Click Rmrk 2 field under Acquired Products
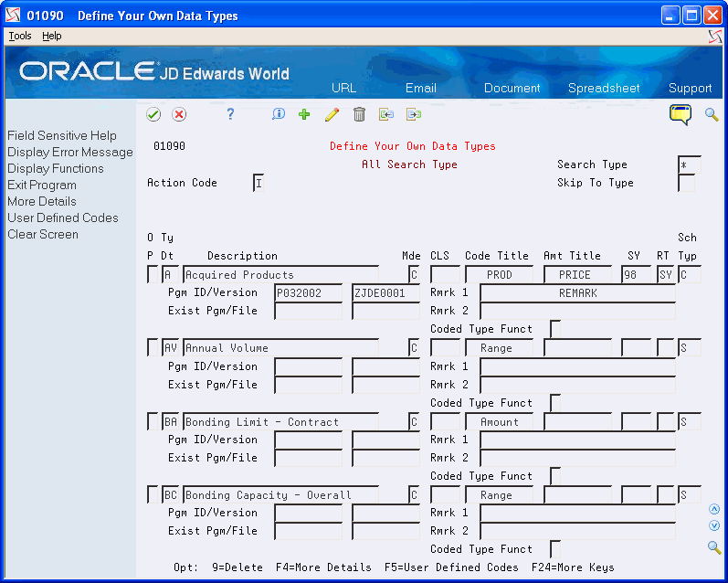Viewport: 728px width, 583px height. point(577,311)
